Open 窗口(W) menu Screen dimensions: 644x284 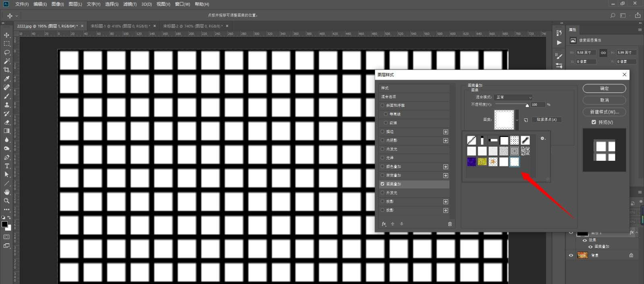182,4
